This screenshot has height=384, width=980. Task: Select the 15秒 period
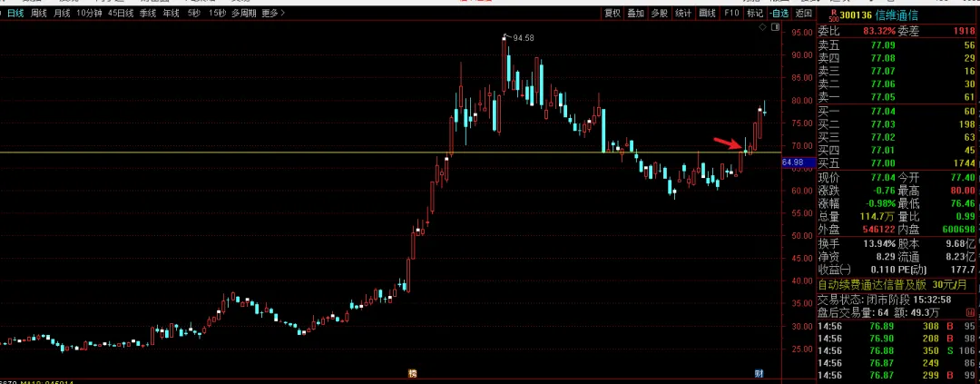pos(218,13)
